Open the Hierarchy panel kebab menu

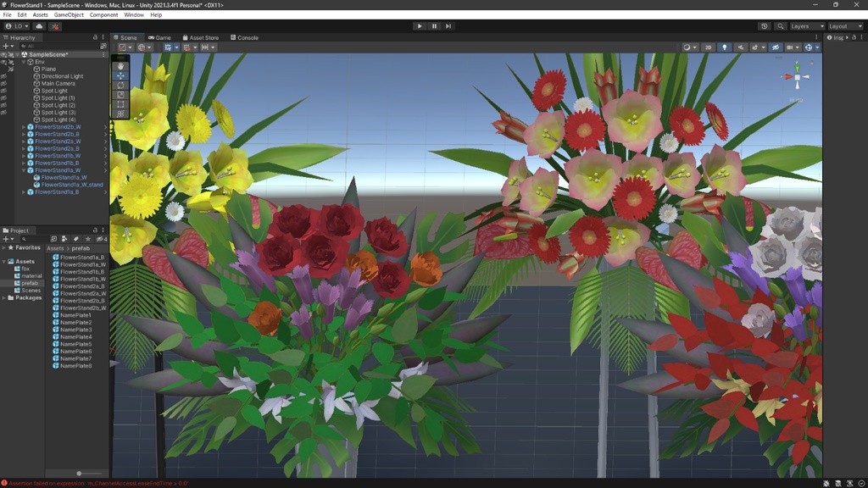coord(103,37)
